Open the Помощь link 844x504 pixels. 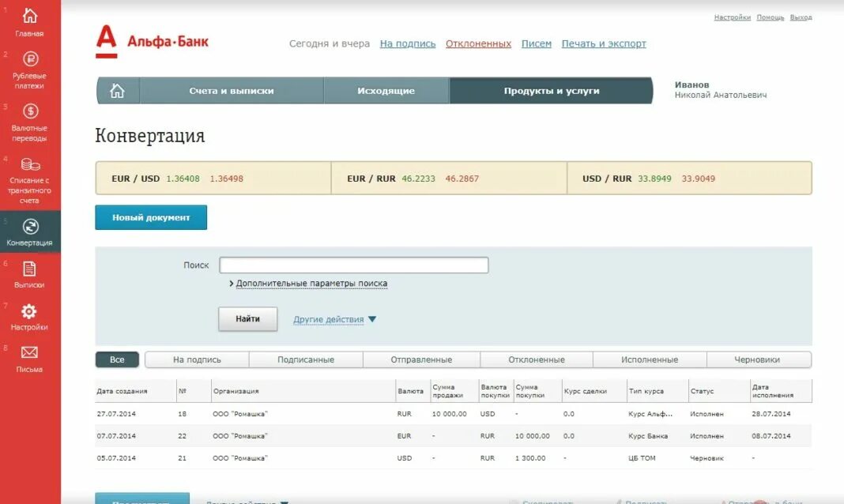(x=771, y=17)
